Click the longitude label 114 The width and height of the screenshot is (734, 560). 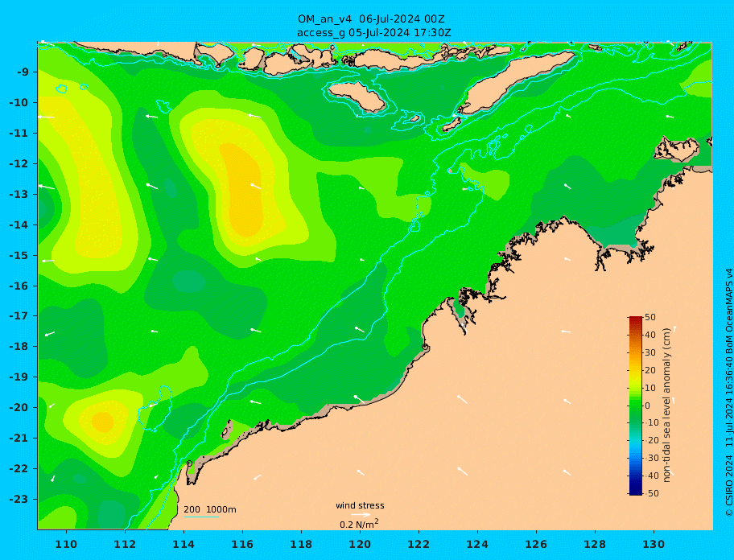coord(183,544)
